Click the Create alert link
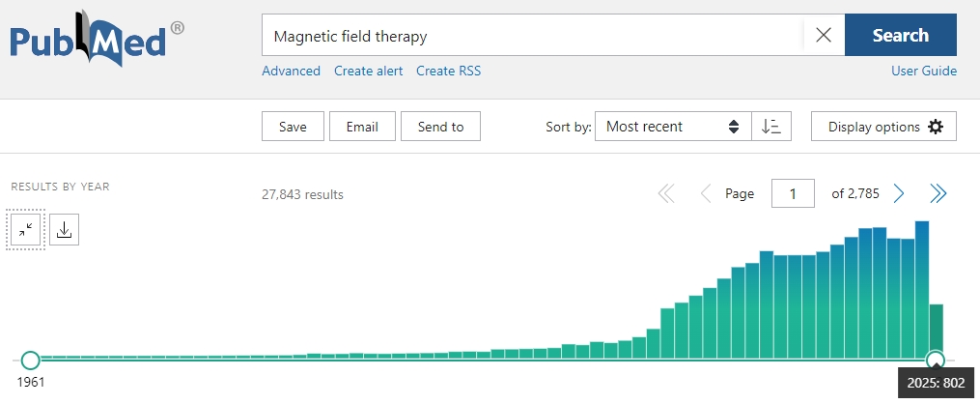This screenshot has width=980, height=404. pos(368,71)
